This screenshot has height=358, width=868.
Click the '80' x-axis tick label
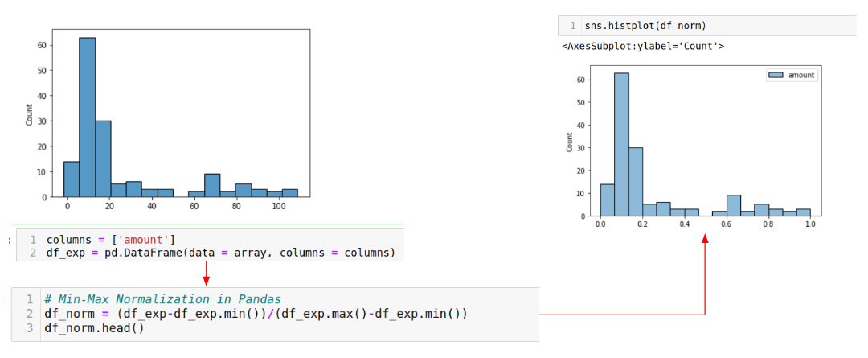tap(237, 206)
